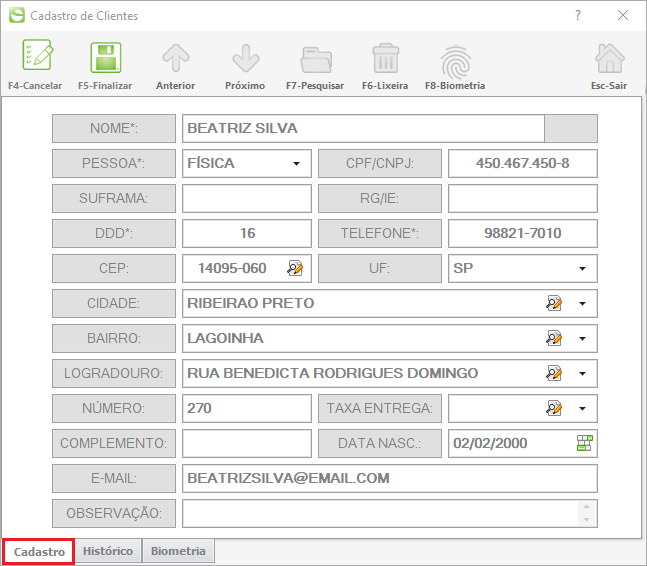Screen dimensions: 647x566
Task: Expand the TAXA ENTREGA dropdown arrow
Action: (582, 409)
